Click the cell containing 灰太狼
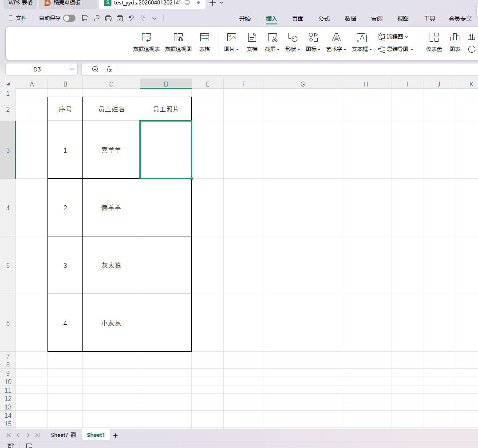Viewport: 478px width, 448px height. pyautogui.click(x=111, y=265)
